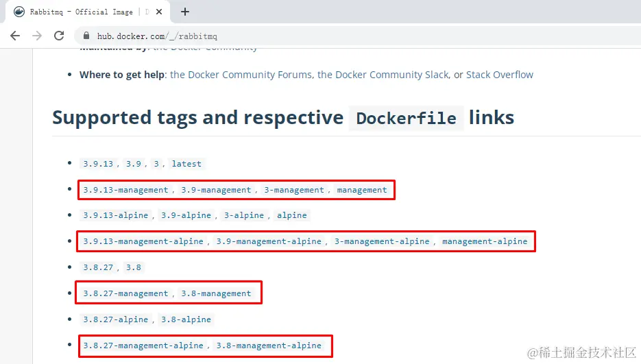Reload the Docker Hub page
Screen dimensions: 641x364
point(59,36)
